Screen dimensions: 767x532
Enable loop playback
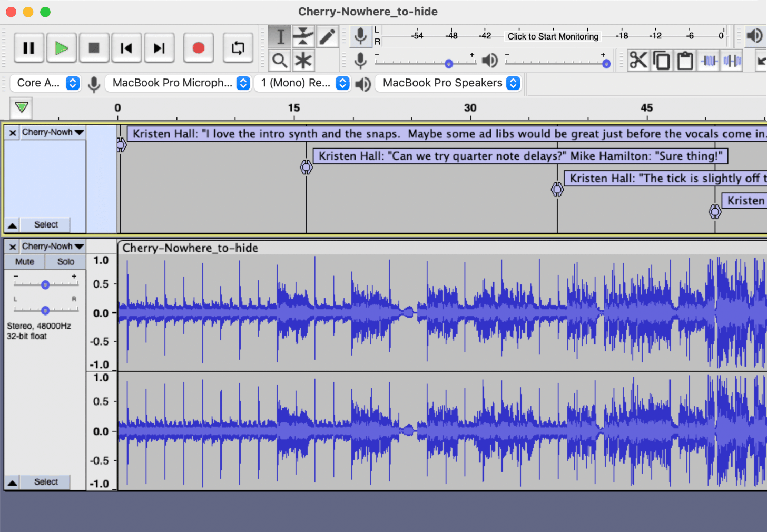(x=238, y=48)
